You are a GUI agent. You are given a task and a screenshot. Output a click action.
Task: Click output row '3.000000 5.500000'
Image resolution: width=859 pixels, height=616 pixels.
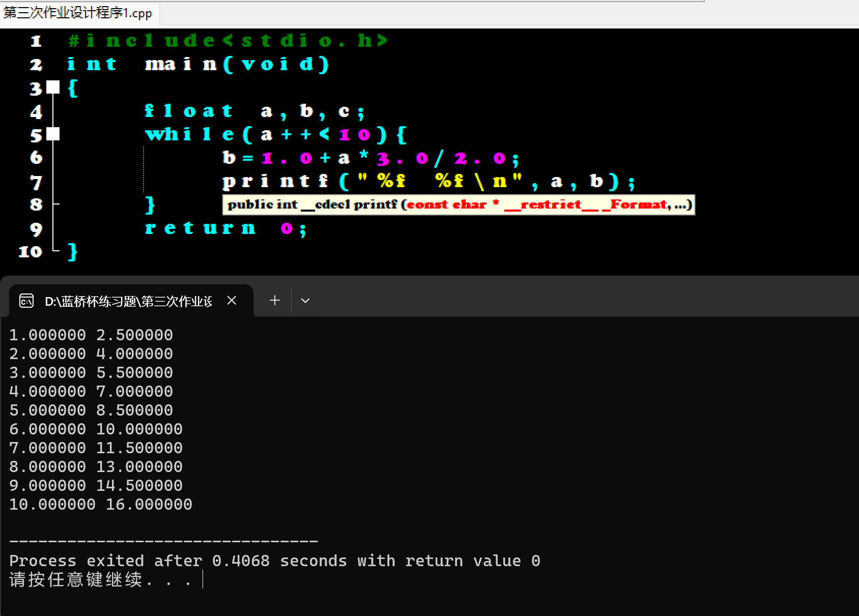pyautogui.click(x=91, y=372)
